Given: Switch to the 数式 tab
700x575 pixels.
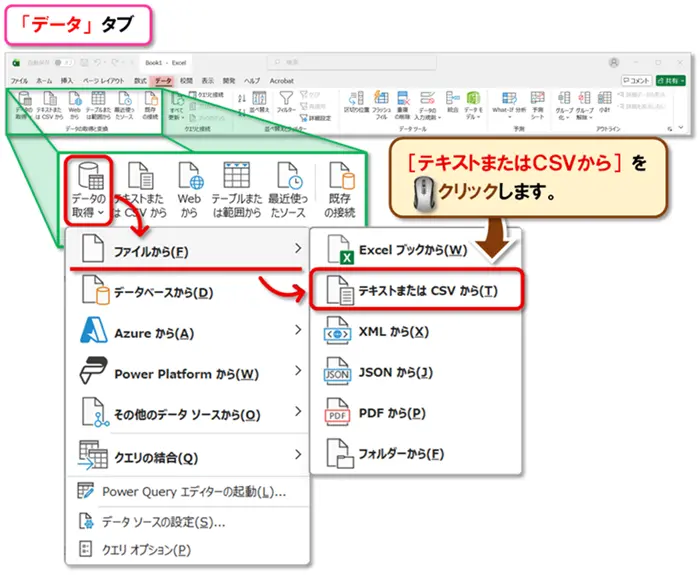Looking at the screenshot, I should click(140, 81).
